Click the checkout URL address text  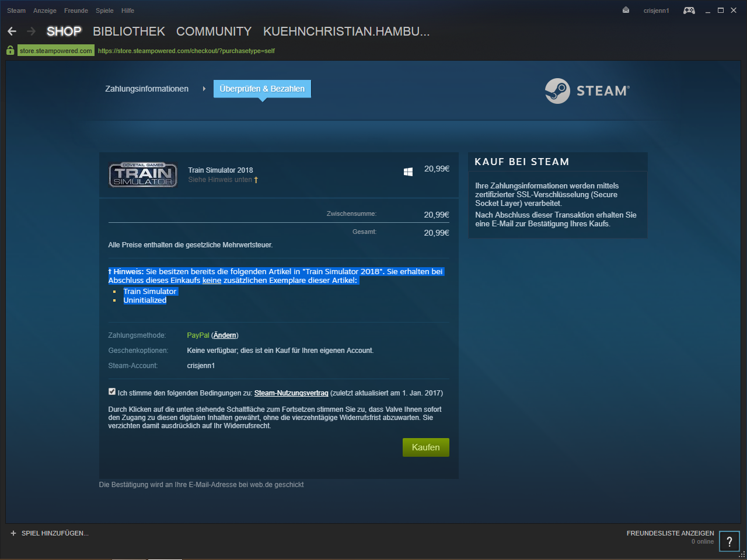(186, 51)
